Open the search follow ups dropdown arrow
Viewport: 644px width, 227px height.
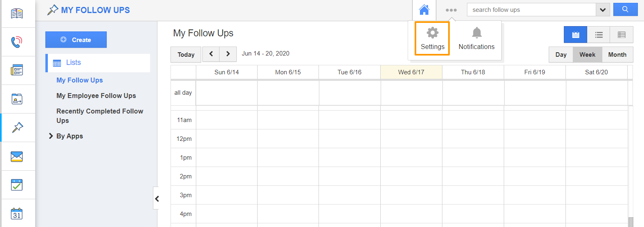coord(603,10)
